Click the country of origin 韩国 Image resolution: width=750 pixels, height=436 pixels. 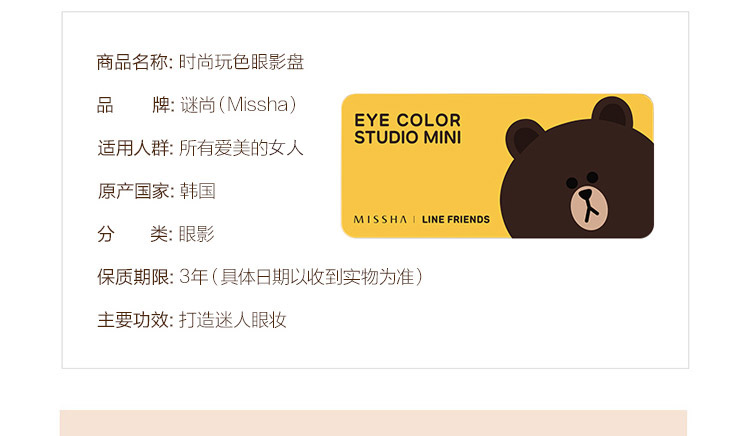pos(198,191)
